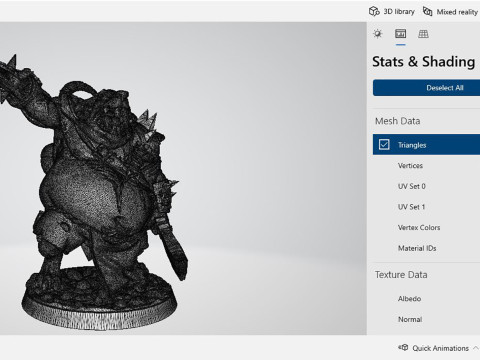
Task: Switch to the Environment & Lighting sun tab
Action: [378, 34]
